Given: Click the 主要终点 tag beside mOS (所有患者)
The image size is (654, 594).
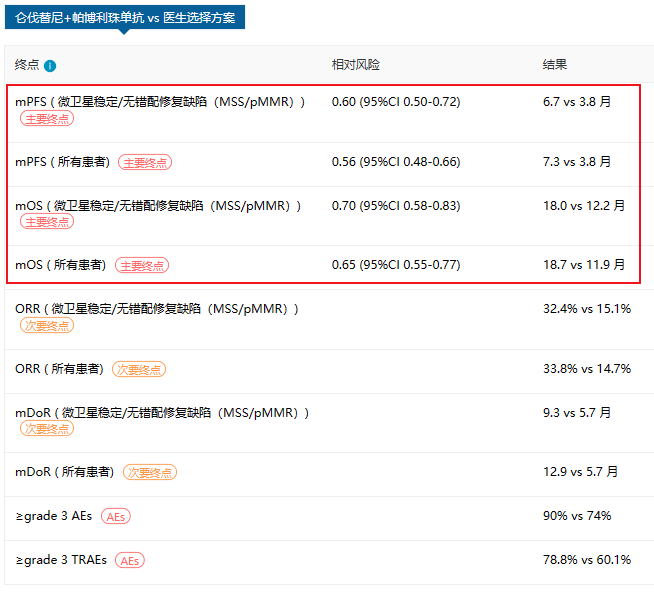Looking at the screenshot, I should tap(142, 266).
